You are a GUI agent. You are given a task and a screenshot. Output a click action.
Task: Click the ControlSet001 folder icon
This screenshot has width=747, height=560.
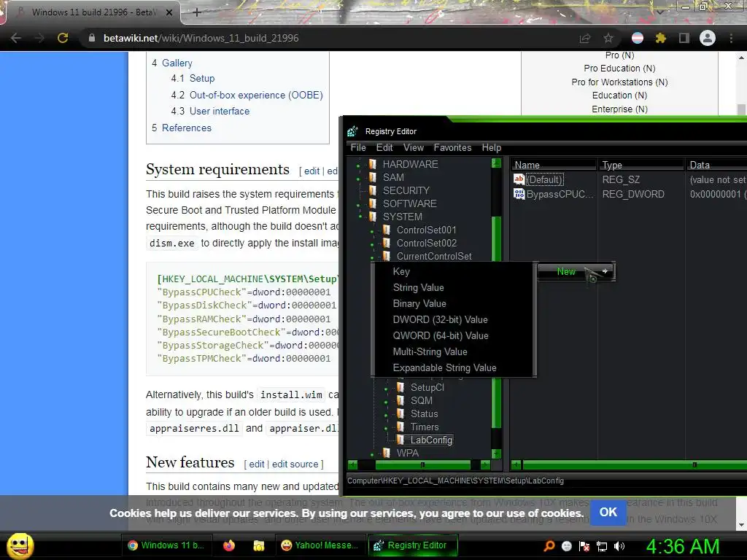(387, 230)
